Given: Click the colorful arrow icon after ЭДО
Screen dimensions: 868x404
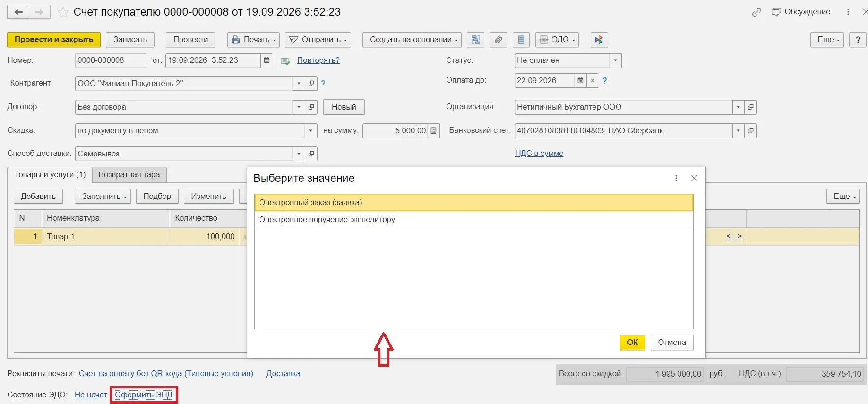Looking at the screenshot, I should click(x=599, y=40).
